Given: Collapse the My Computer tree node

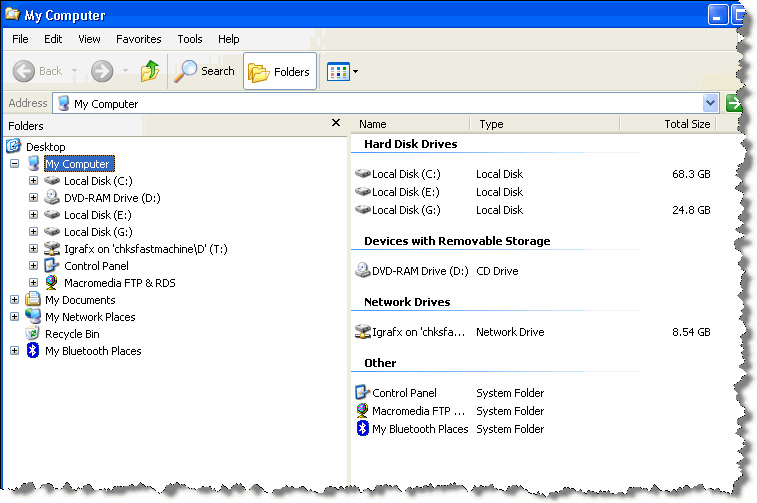Looking at the screenshot, I should coord(14,164).
